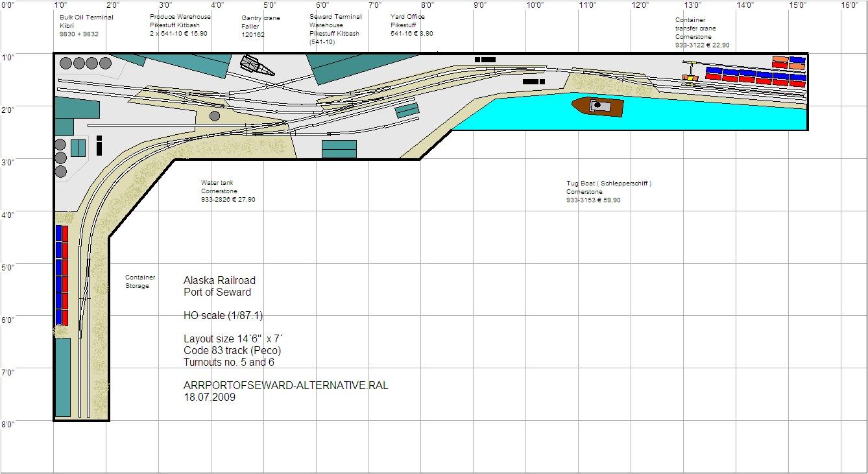Select the orange containers in the top-right corner
Image resolution: width=868 pixels, height=474 pixels.
pyautogui.click(x=780, y=62)
